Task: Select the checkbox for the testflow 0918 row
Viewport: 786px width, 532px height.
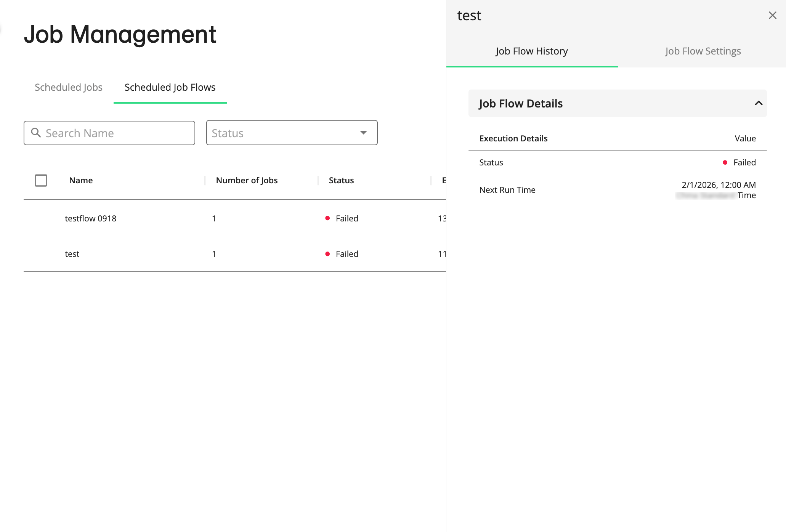Action: tap(41, 218)
